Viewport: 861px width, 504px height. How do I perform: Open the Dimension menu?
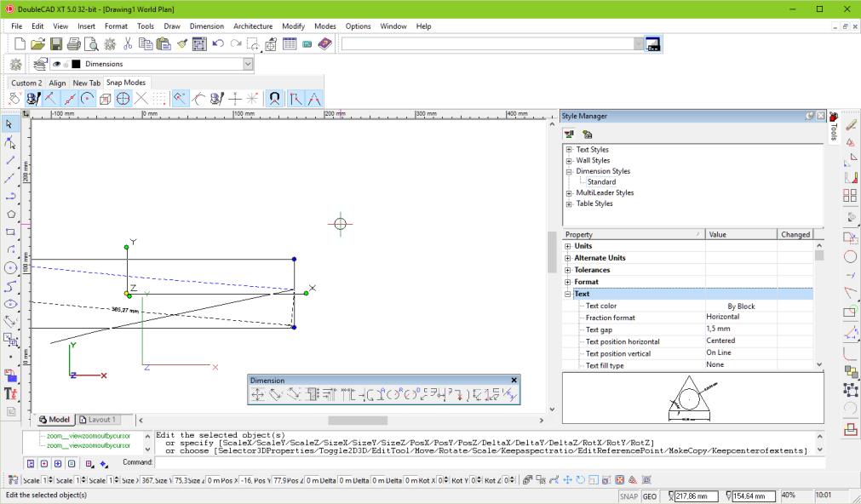pos(206,26)
